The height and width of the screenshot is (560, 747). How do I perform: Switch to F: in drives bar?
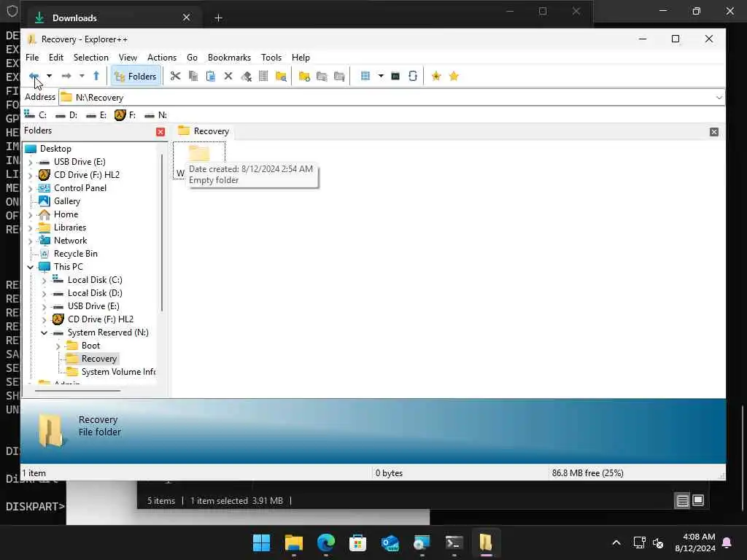coord(125,114)
